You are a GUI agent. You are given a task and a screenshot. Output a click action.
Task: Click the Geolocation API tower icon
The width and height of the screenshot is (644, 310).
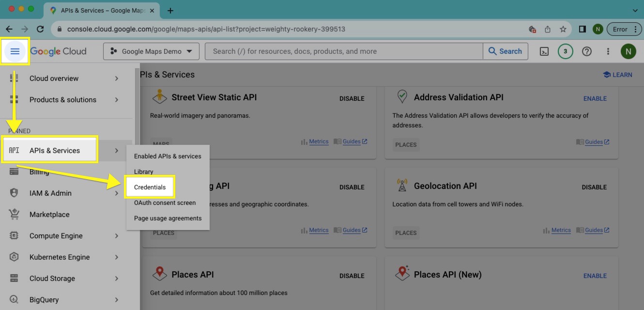coord(402,185)
